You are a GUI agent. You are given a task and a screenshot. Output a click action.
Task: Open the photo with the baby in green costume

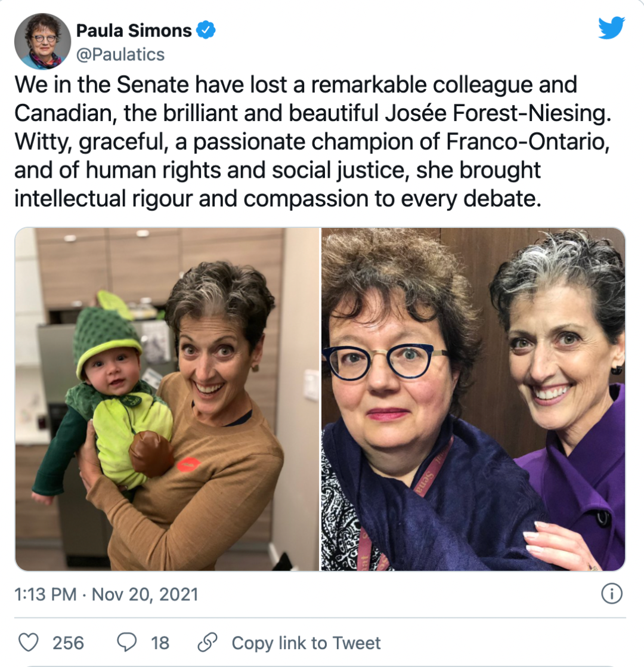coord(167,399)
